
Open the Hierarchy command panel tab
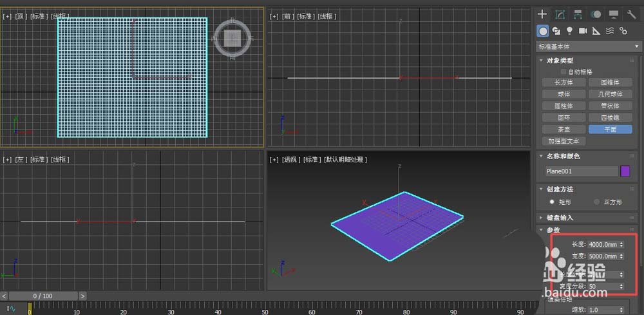(x=578, y=14)
